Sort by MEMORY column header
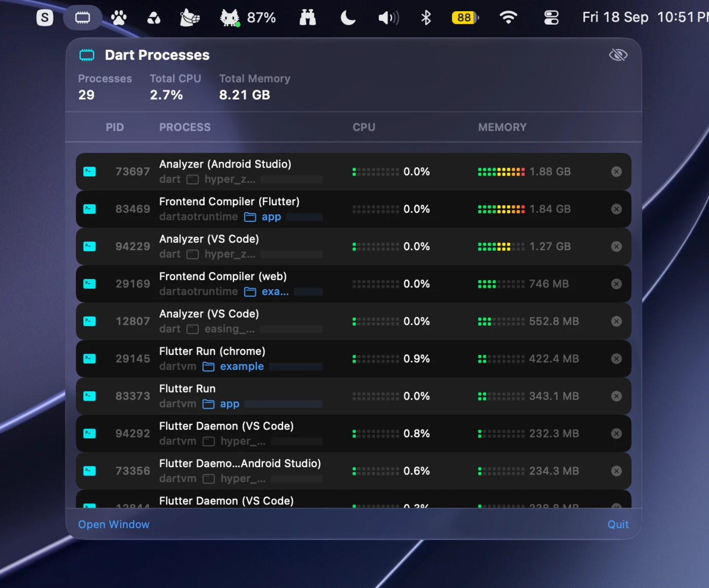Screen dimensions: 709x588 pos(502,128)
